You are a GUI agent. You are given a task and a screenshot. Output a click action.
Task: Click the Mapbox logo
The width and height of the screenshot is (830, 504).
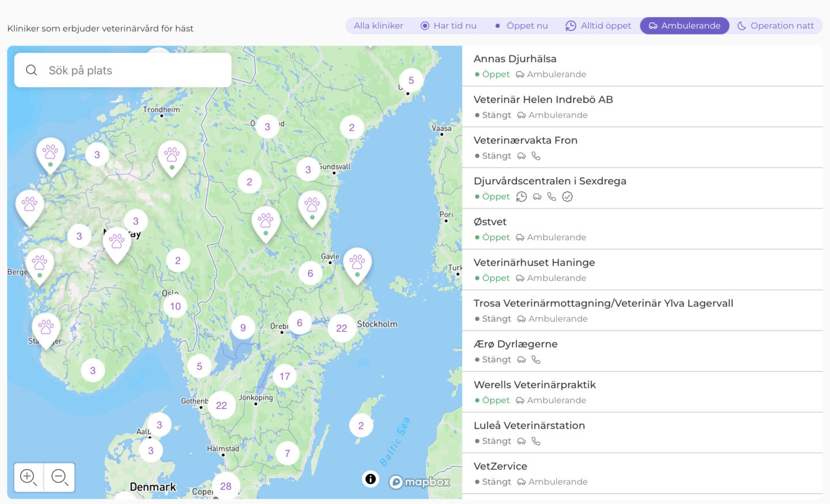[420, 482]
